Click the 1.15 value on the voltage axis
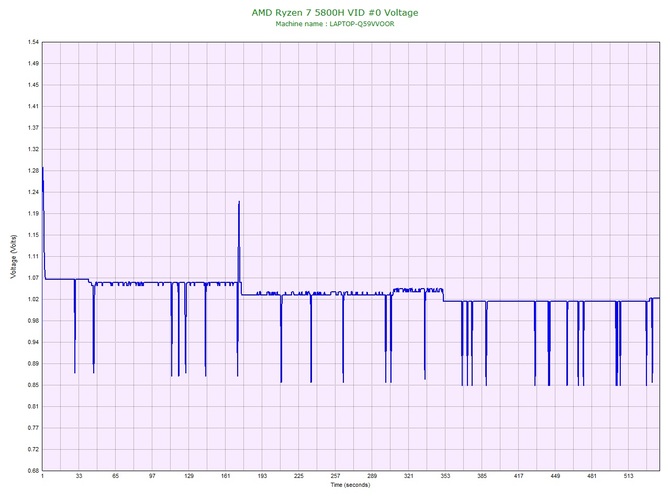 33,235
